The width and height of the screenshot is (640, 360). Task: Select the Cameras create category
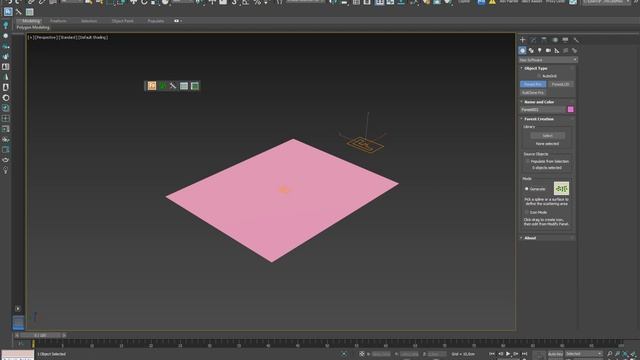point(548,51)
